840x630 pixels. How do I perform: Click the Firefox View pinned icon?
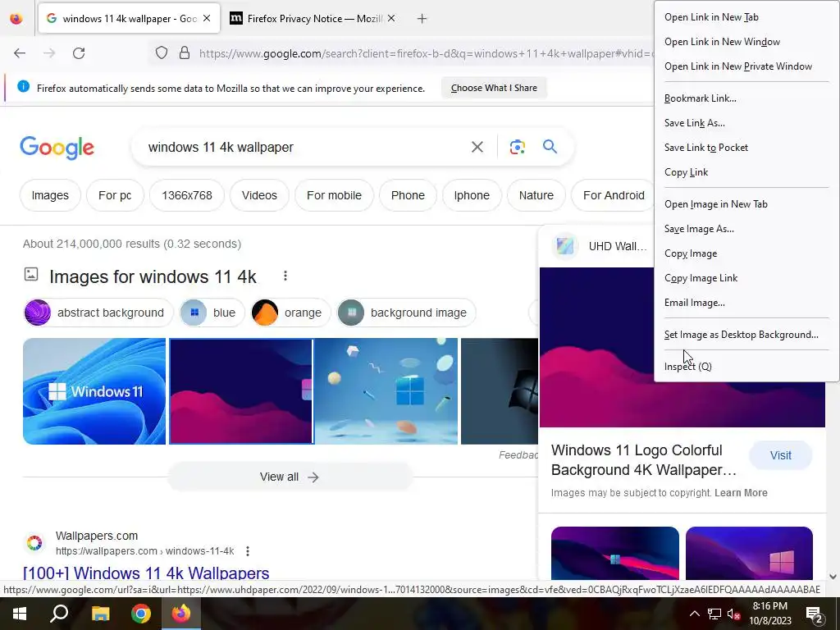pyautogui.click(x=16, y=19)
